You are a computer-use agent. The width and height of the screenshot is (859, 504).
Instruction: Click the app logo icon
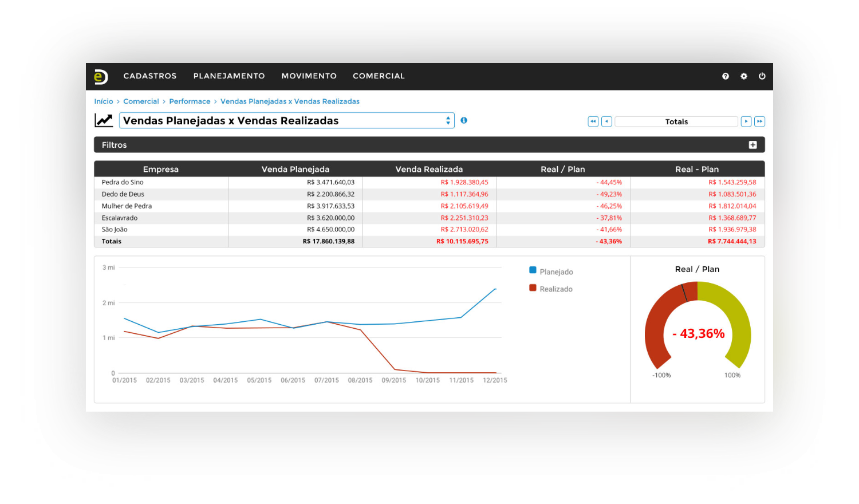101,76
